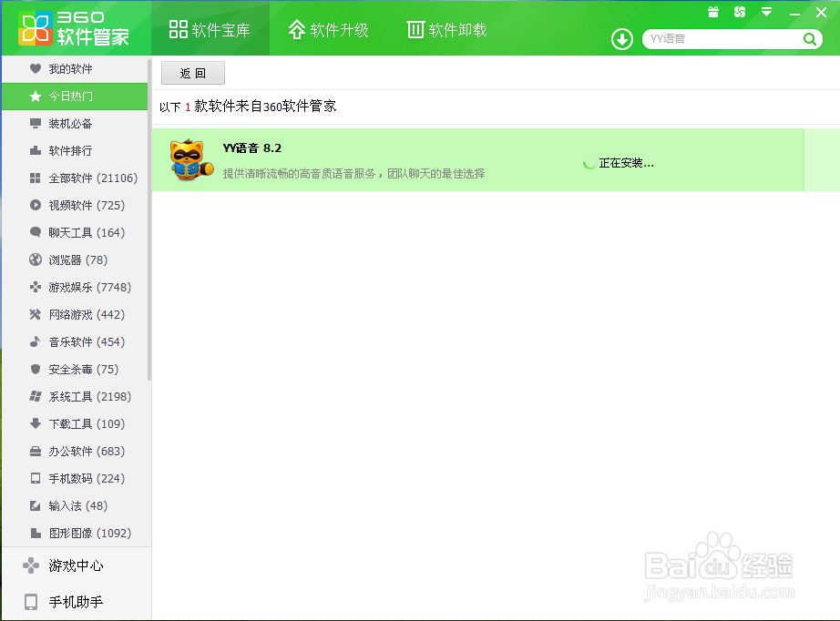This screenshot has height=621, width=840.
Task: Click the 正在安装 status text
Action: tap(626, 163)
